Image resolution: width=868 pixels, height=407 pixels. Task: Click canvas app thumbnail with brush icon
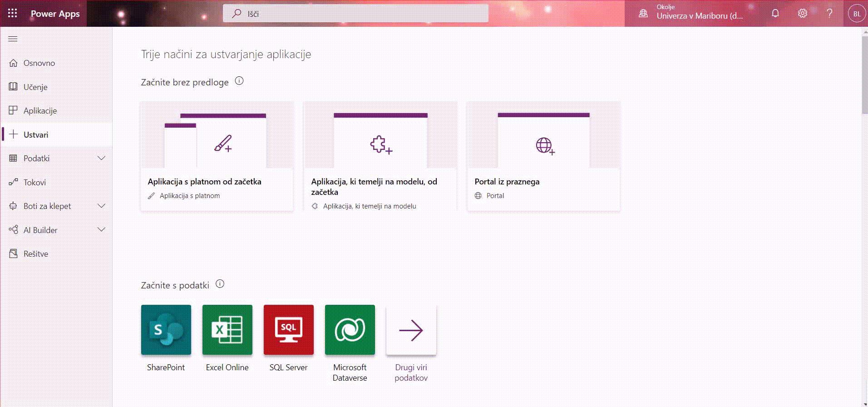coord(217,135)
